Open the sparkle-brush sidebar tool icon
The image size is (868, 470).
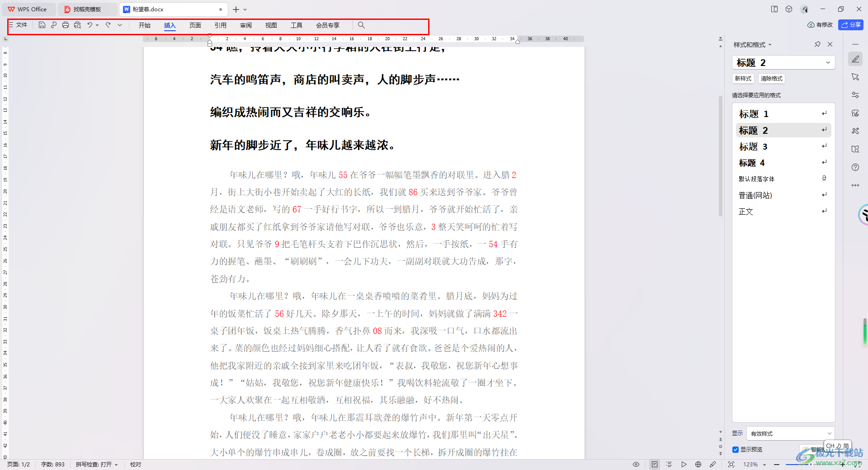pos(855,131)
